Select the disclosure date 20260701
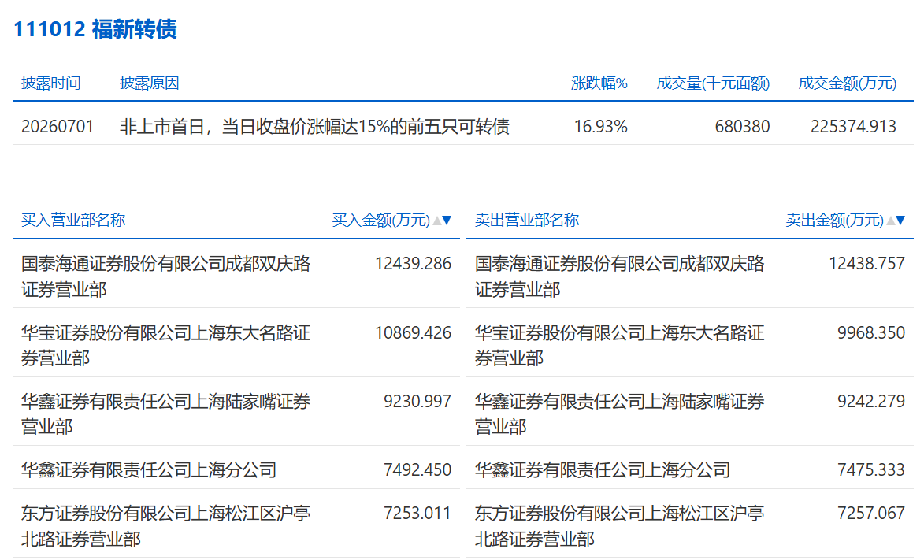 click(58, 127)
